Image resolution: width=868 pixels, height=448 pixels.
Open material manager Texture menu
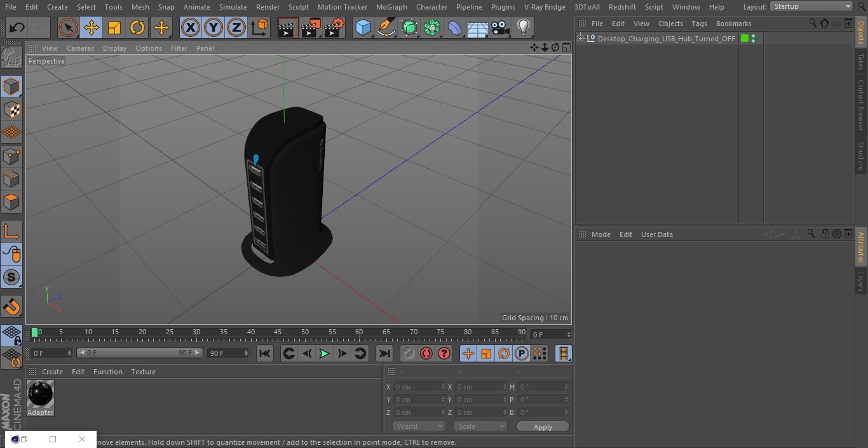pos(143,372)
